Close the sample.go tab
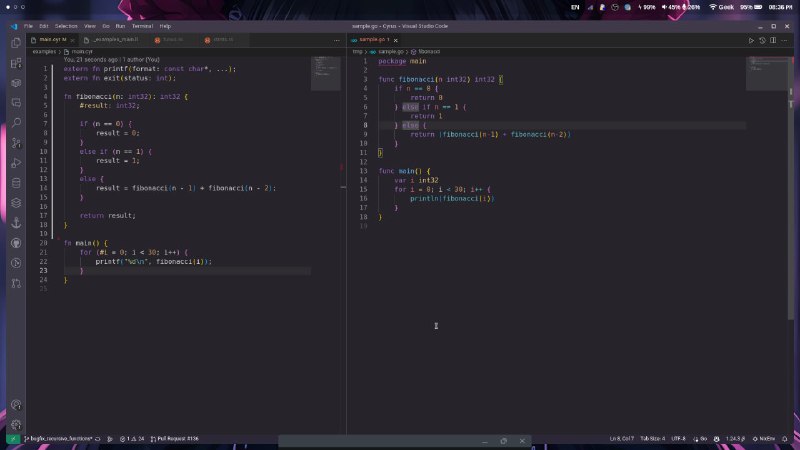The height and width of the screenshot is (450, 800). (395, 40)
